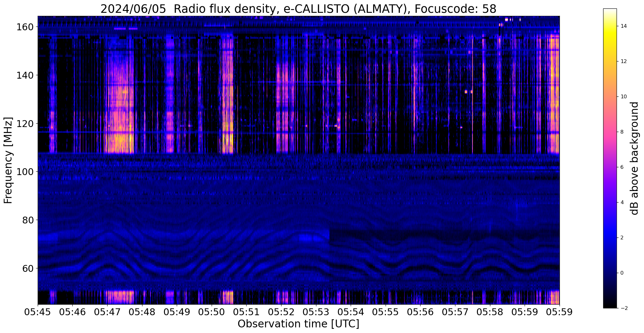The height and width of the screenshot is (333, 644).
Task: Click the 'Observation time [UTC]' x-axis label
Action: point(298,324)
